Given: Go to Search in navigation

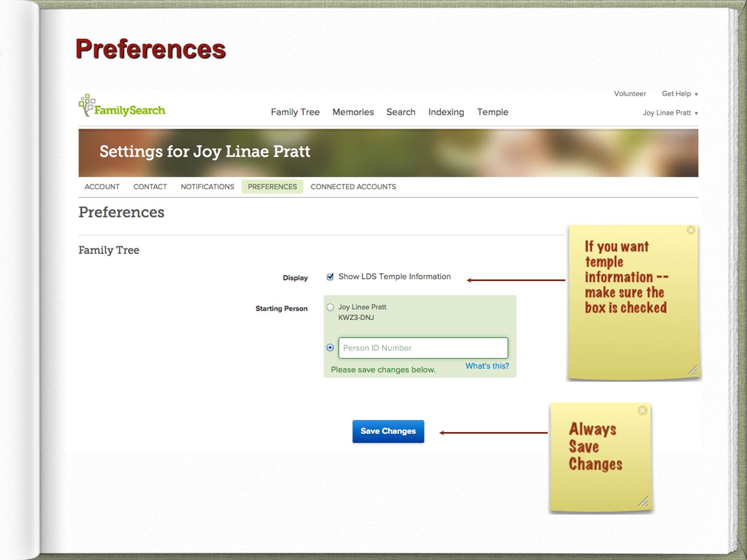Looking at the screenshot, I should 401,112.
